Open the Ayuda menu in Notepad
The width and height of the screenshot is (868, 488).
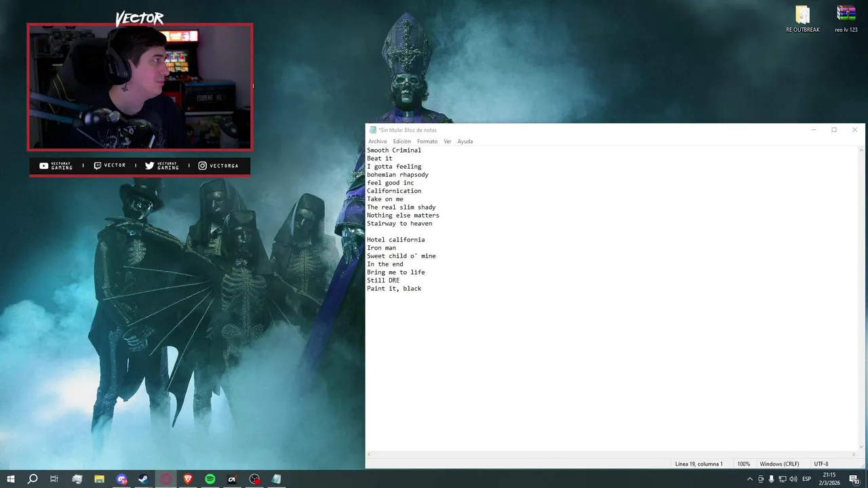pyautogui.click(x=465, y=142)
